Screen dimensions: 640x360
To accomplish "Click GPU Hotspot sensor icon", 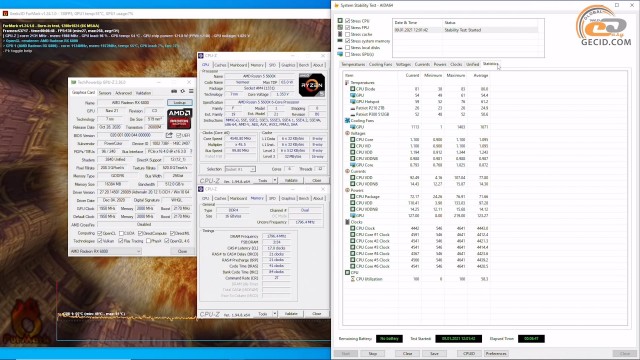I will click(x=353, y=101).
